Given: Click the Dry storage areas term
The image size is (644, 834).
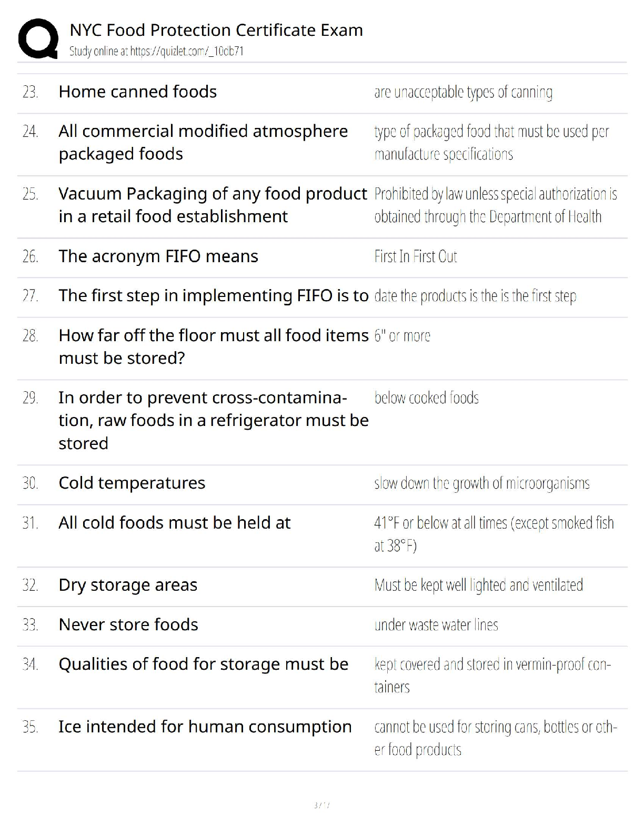Looking at the screenshot, I should pyautogui.click(x=128, y=585).
